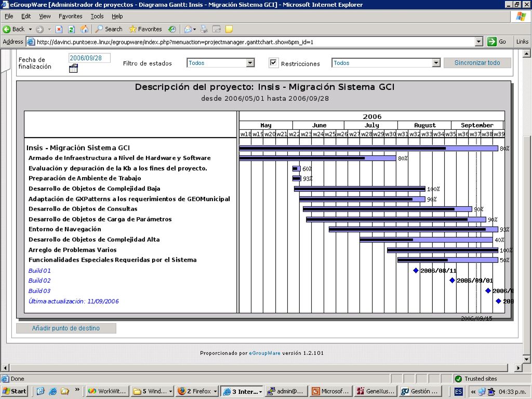Open the Build 03 milestone link
Image resolution: width=532 pixels, height=399 pixels.
[39, 291]
